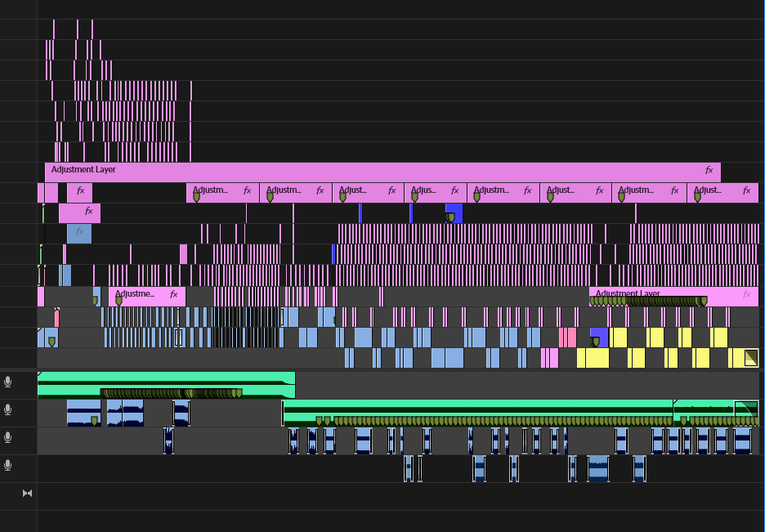765x532 pixels.
Task: Click the marker on the 'Adjustme...' clip
Action: [x=119, y=302]
